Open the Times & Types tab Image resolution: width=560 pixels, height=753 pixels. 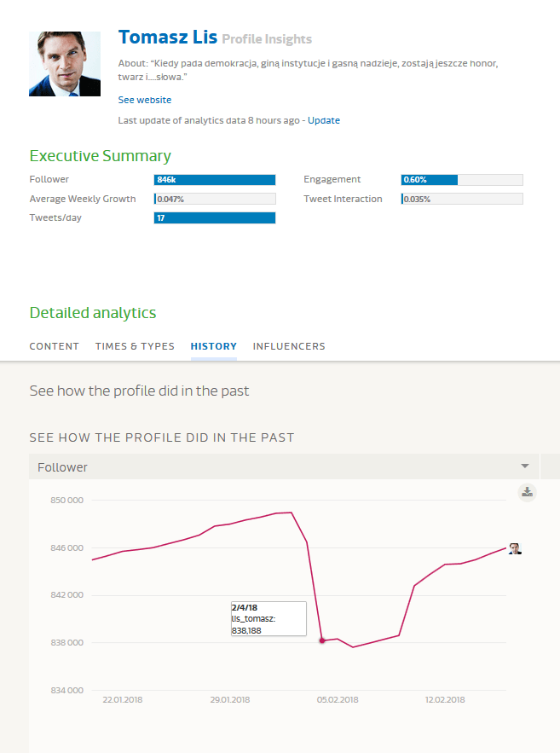point(135,346)
